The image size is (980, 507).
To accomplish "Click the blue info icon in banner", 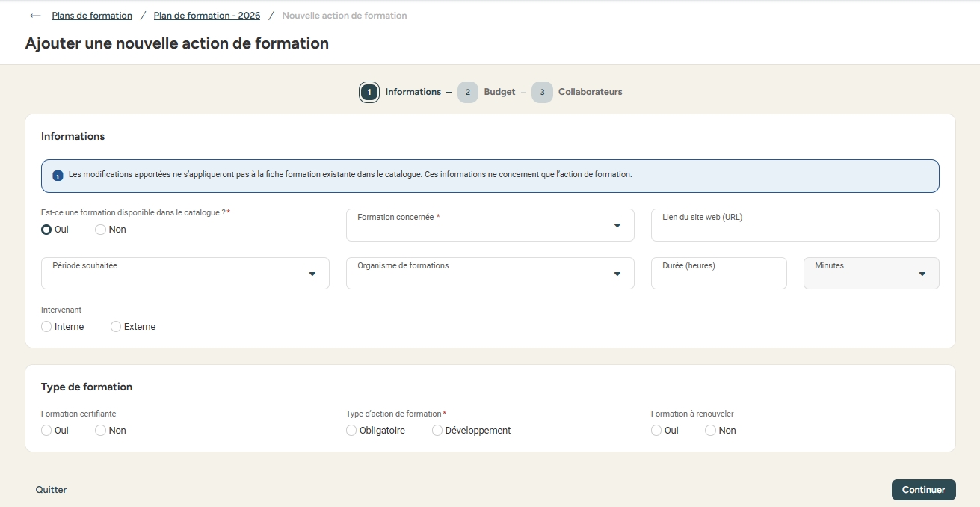I will pyautogui.click(x=58, y=176).
